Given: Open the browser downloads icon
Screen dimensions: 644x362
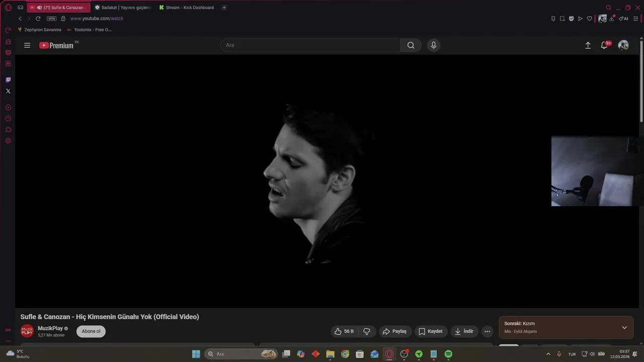Looking at the screenshot, I should (x=612, y=19).
